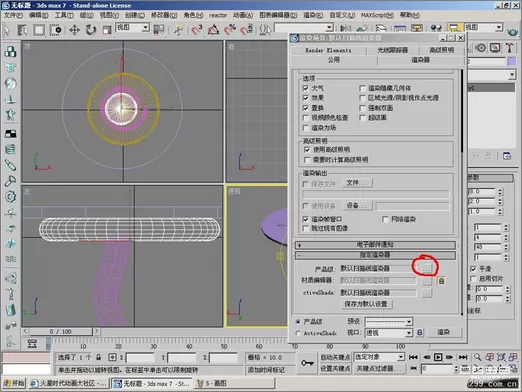Uncheck the 置换 (Displacement) checkbox

pos(306,108)
